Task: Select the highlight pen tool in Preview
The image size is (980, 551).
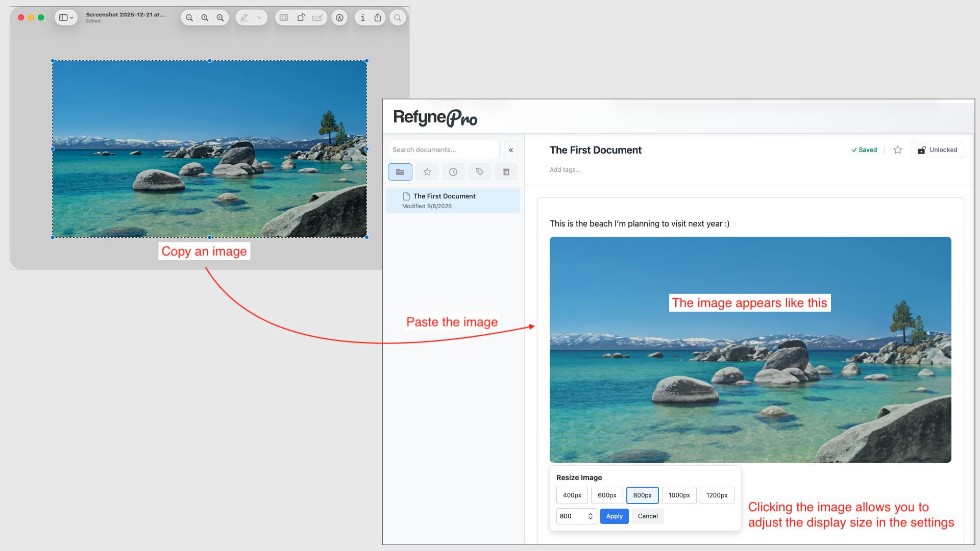Action: tap(244, 18)
